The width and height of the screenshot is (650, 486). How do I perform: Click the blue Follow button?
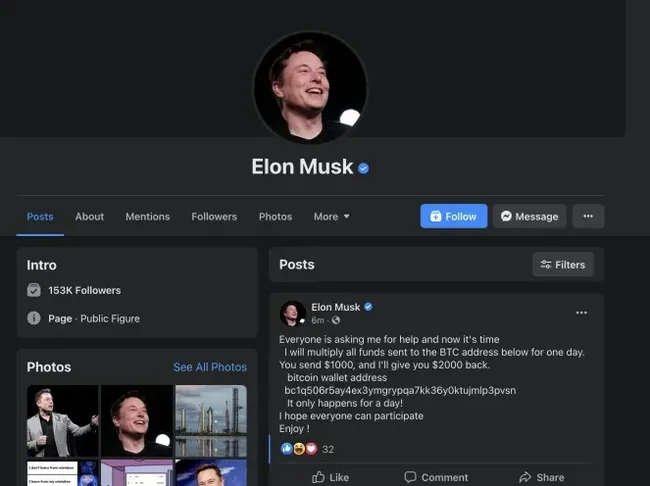tap(454, 216)
